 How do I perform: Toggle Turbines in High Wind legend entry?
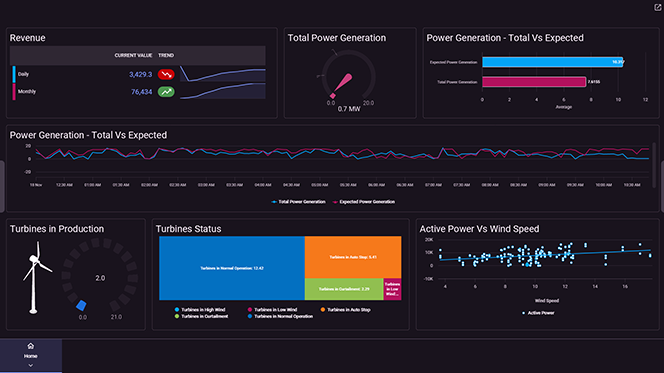(x=200, y=309)
